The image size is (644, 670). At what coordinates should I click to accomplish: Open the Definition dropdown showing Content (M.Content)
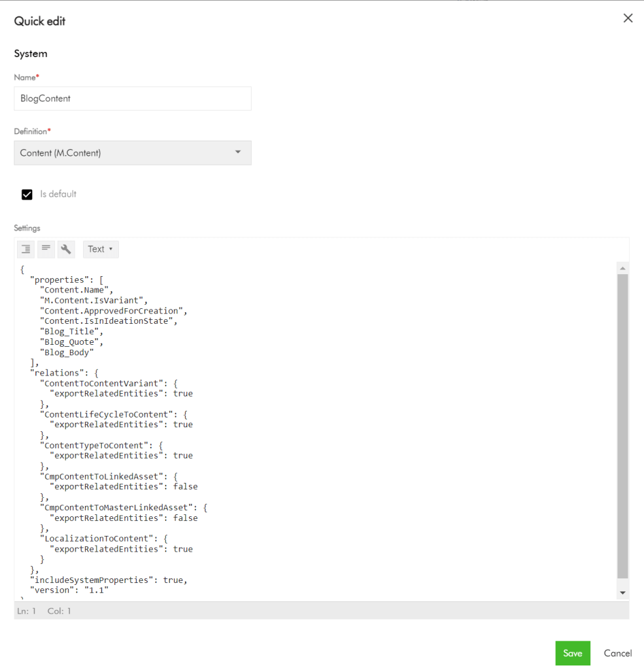coord(133,152)
